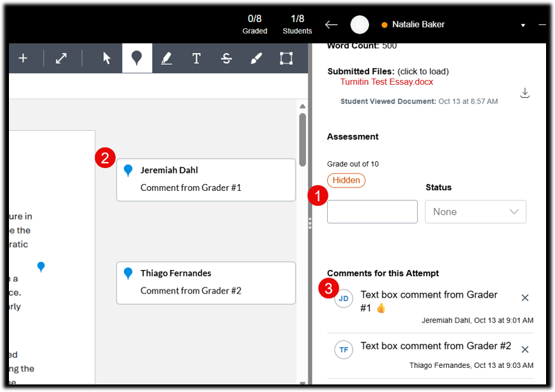The width and height of the screenshot is (555, 392).
Task: Select the highlight annotation tool
Action: tap(167, 58)
